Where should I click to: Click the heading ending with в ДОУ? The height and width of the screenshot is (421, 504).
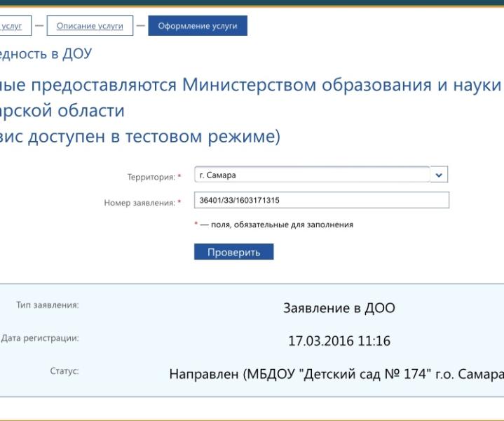[46, 53]
